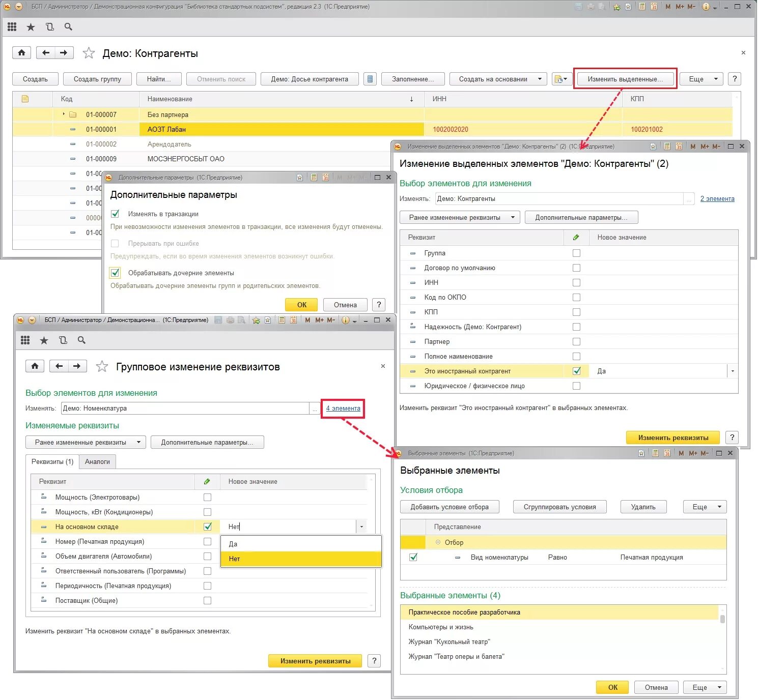
Task: Navigate forward in Контрагенты window
Action: 64,53
